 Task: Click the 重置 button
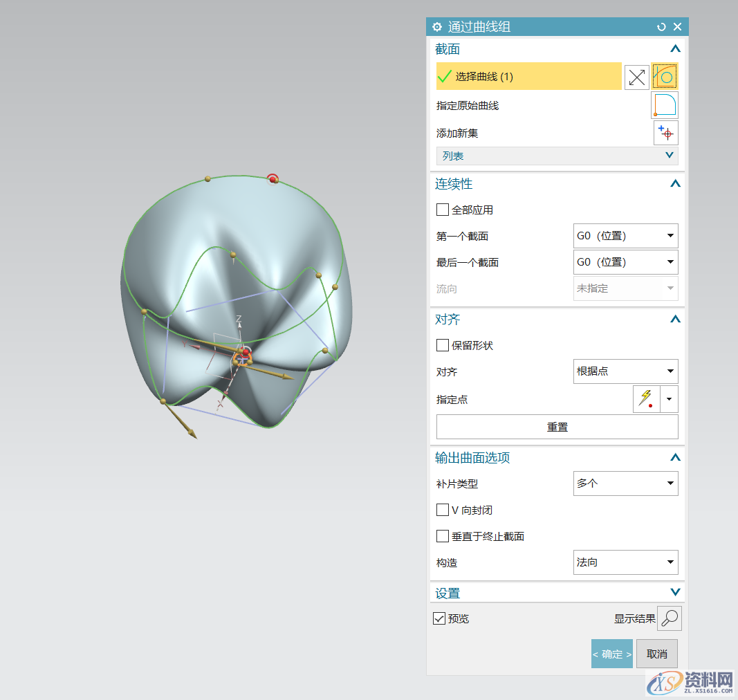[557, 427]
